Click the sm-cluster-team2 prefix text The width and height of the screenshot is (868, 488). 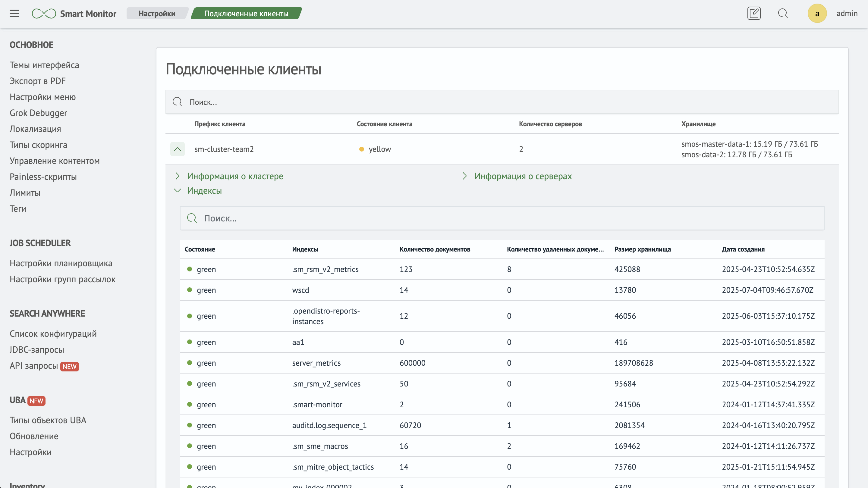224,149
